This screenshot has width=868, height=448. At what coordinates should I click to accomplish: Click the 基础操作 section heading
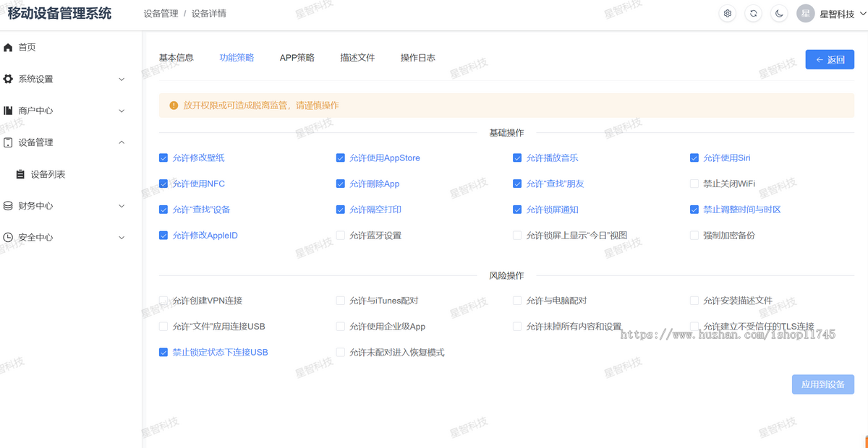click(x=506, y=133)
